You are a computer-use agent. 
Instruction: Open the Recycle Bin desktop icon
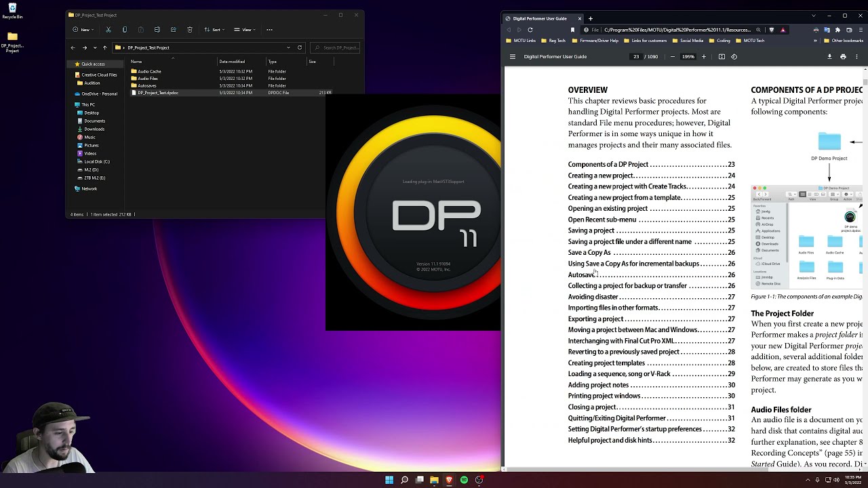point(12,12)
